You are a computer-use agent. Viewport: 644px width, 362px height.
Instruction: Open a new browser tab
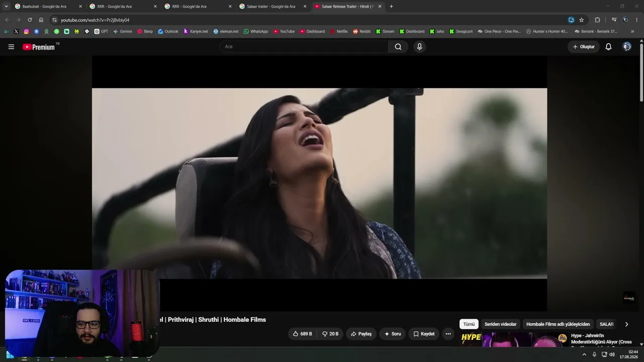(391, 7)
